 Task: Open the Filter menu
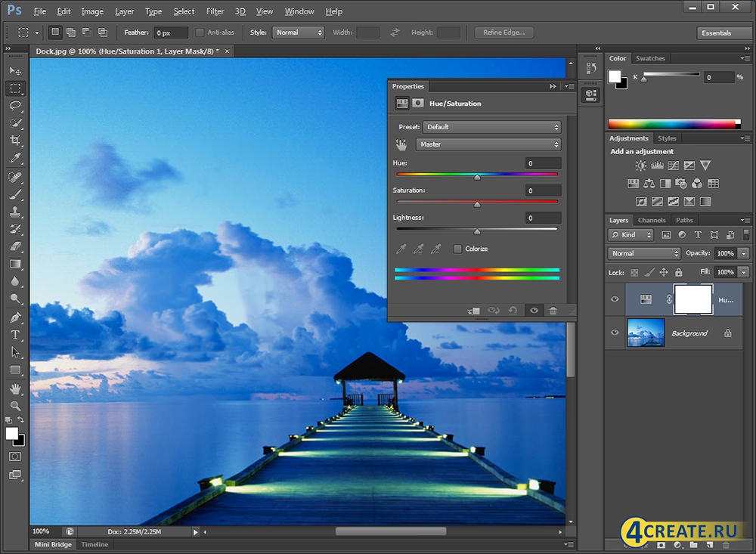215,11
